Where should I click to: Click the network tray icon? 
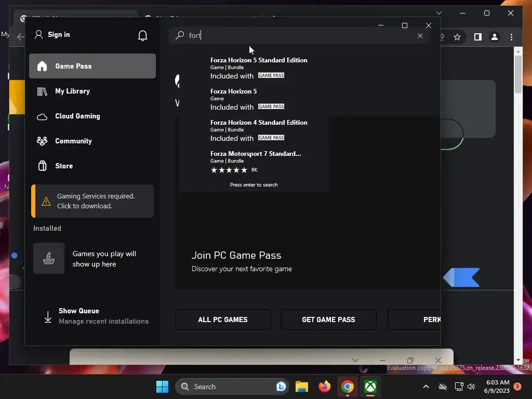(x=459, y=387)
